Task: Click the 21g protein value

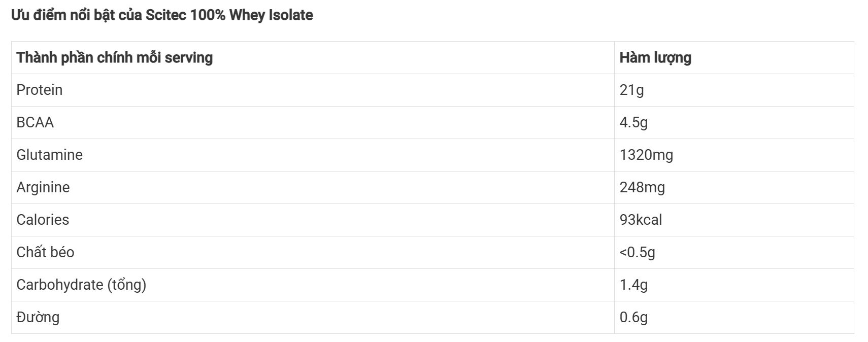Action: [x=631, y=90]
